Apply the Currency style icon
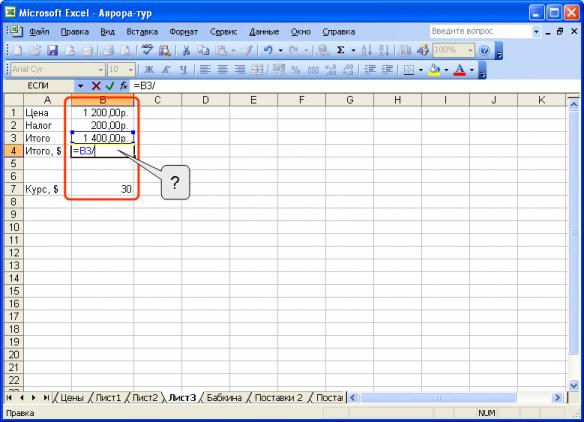 (x=279, y=69)
